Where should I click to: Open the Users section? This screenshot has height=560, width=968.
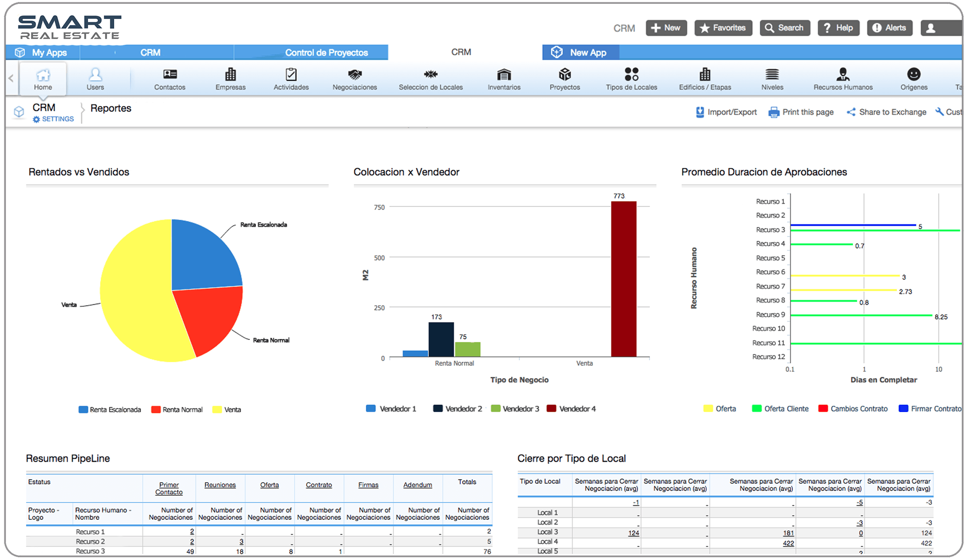pyautogui.click(x=95, y=79)
